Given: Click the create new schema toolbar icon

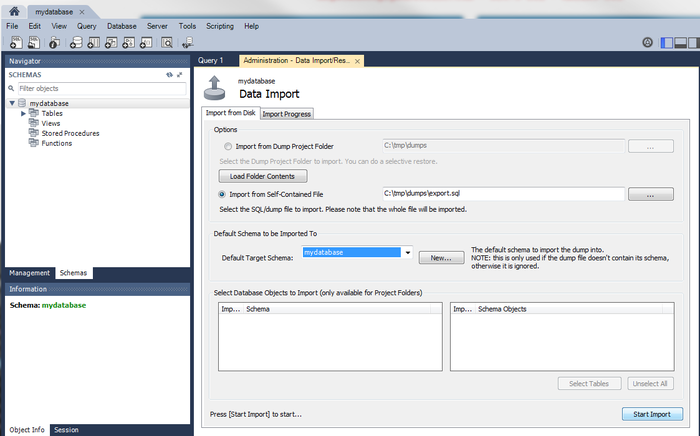Looking at the screenshot, I should (x=74, y=42).
